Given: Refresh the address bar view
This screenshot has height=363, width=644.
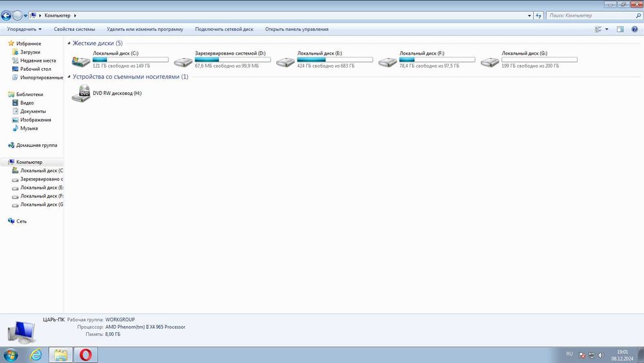Looking at the screenshot, I should click(538, 15).
